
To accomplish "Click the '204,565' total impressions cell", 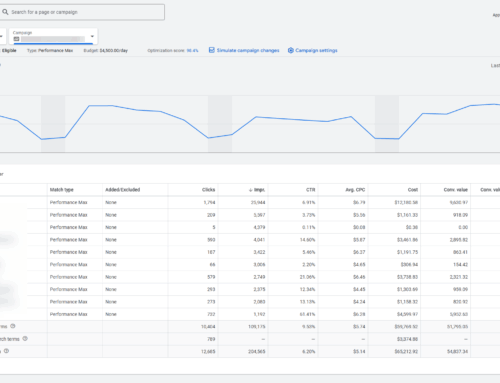I will point(257,351).
